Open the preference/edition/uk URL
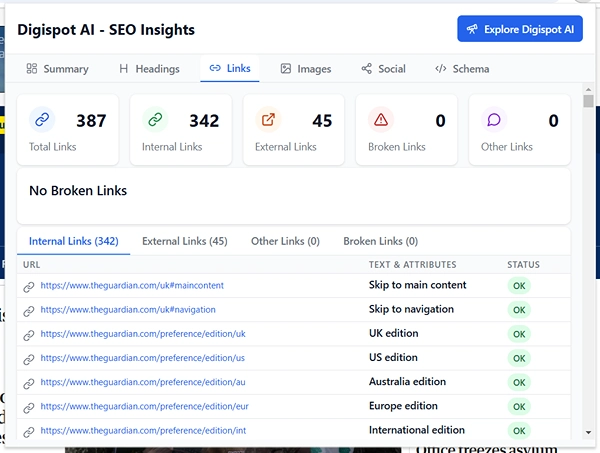Image resolution: width=600 pixels, height=453 pixels. tap(143, 334)
